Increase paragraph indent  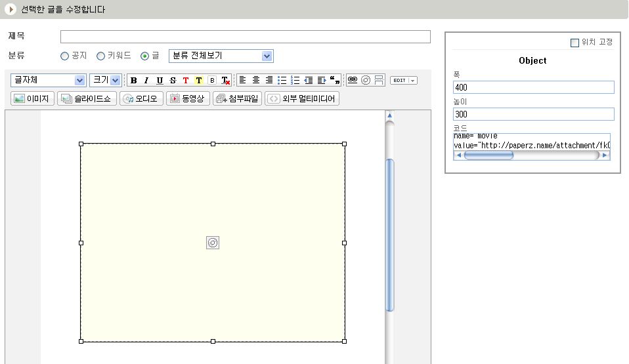pos(322,80)
